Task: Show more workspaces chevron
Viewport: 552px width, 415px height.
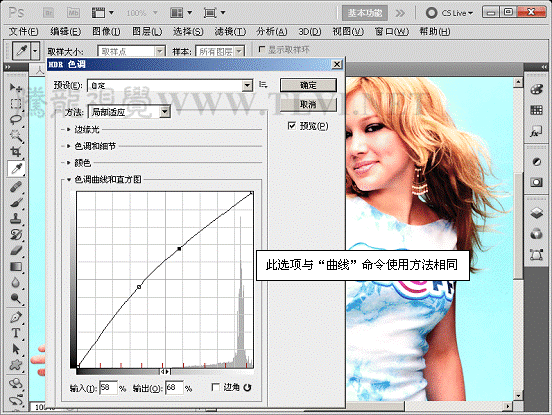Action: [x=400, y=13]
